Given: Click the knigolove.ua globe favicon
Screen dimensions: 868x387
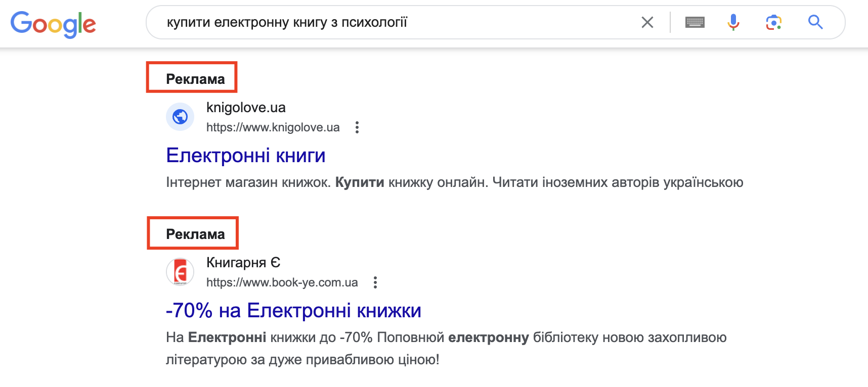Looking at the screenshot, I should [180, 117].
